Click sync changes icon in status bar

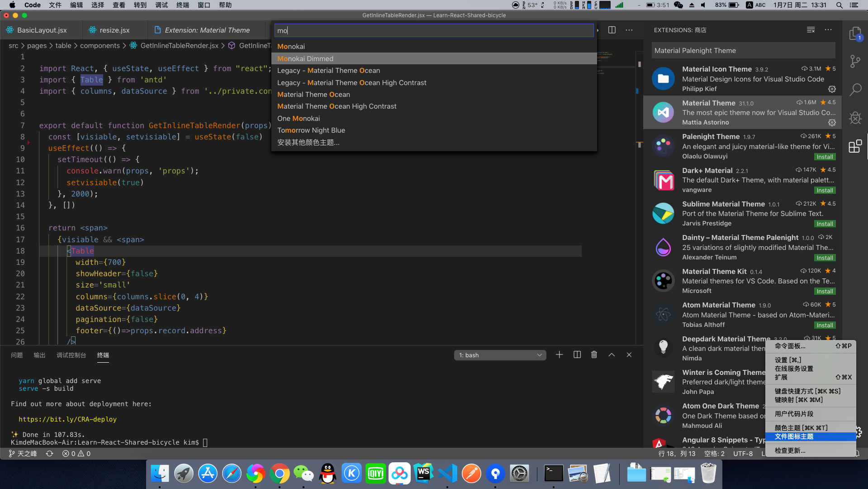coord(49,453)
